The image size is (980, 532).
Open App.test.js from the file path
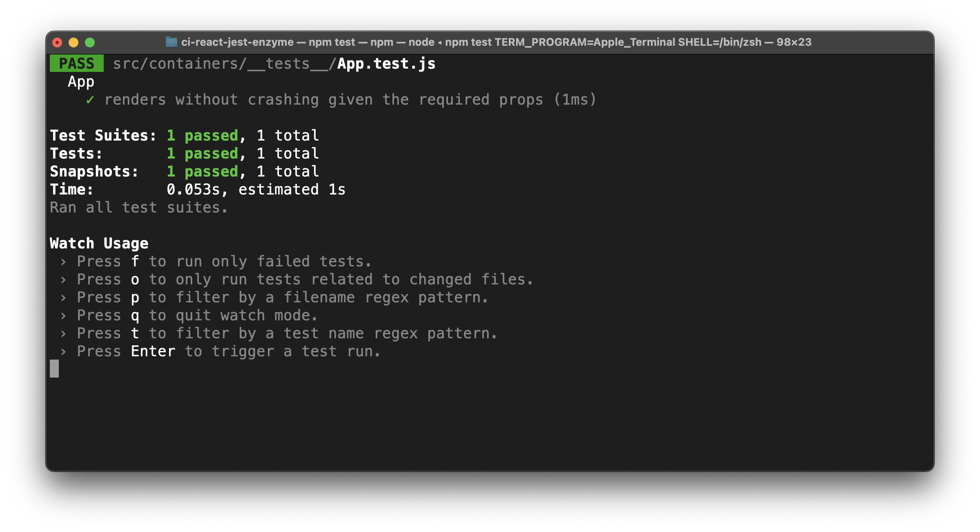385,63
